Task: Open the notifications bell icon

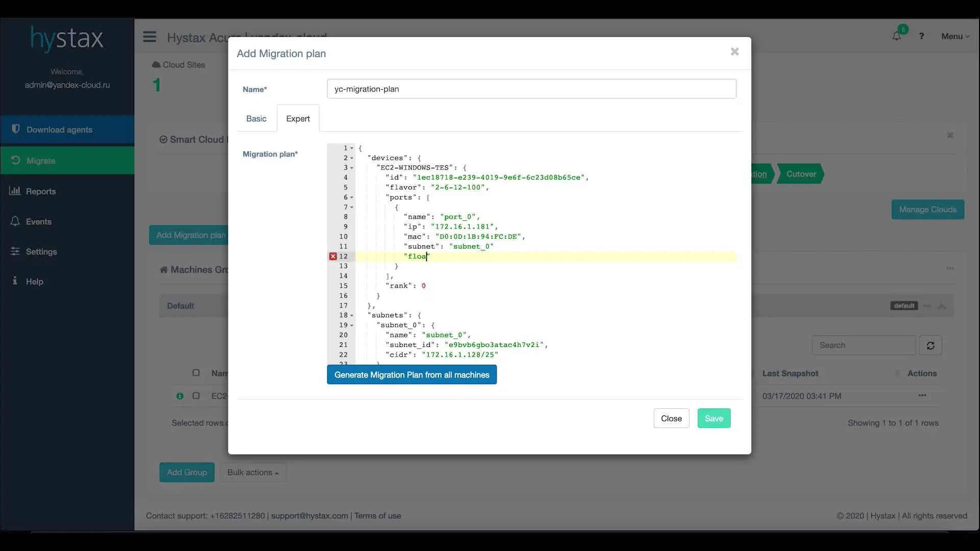Action: click(896, 36)
